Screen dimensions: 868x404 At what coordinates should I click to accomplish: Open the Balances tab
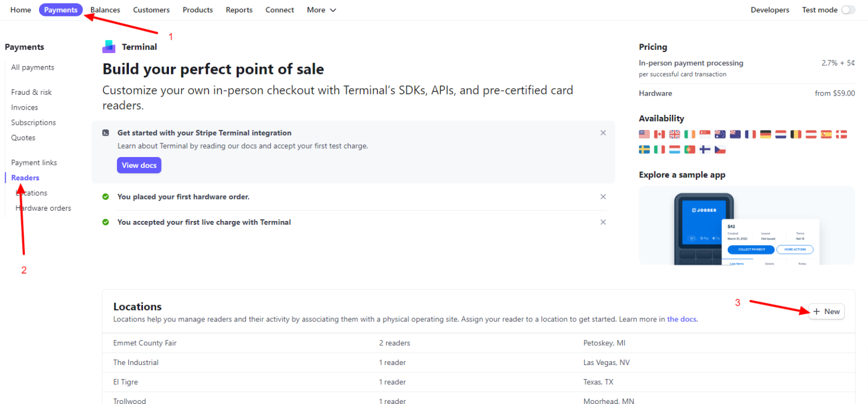tap(105, 10)
